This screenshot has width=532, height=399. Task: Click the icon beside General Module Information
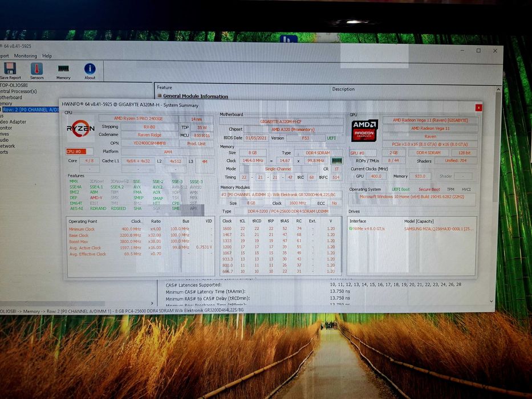[160, 96]
